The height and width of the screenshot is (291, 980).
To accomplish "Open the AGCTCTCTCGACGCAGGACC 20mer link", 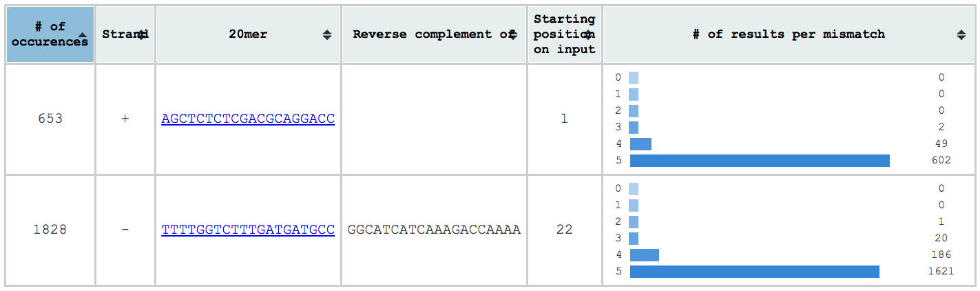I will [x=248, y=119].
